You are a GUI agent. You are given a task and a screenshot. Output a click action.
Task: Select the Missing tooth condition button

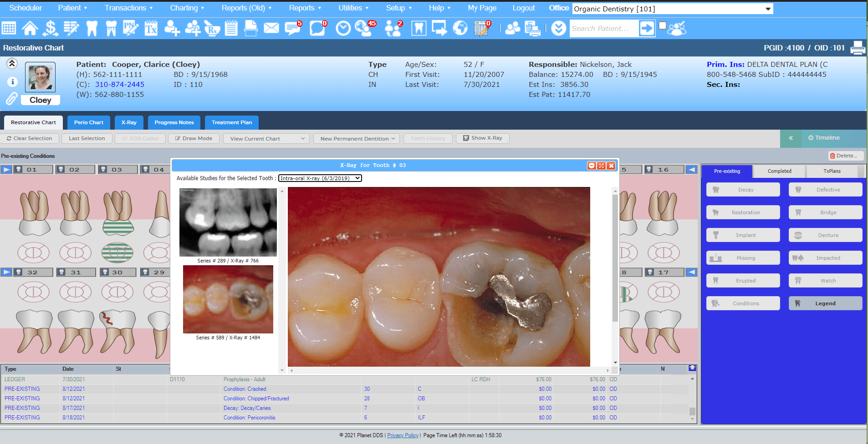point(743,257)
